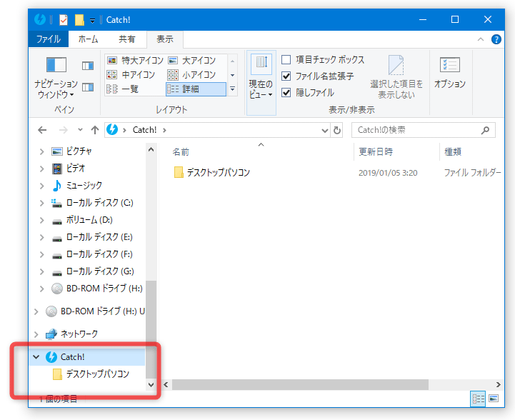The image size is (515, 420).
Task: Switch to the ホーム ribbon tab
Action: pyautogui.click(x=89, y=39)
